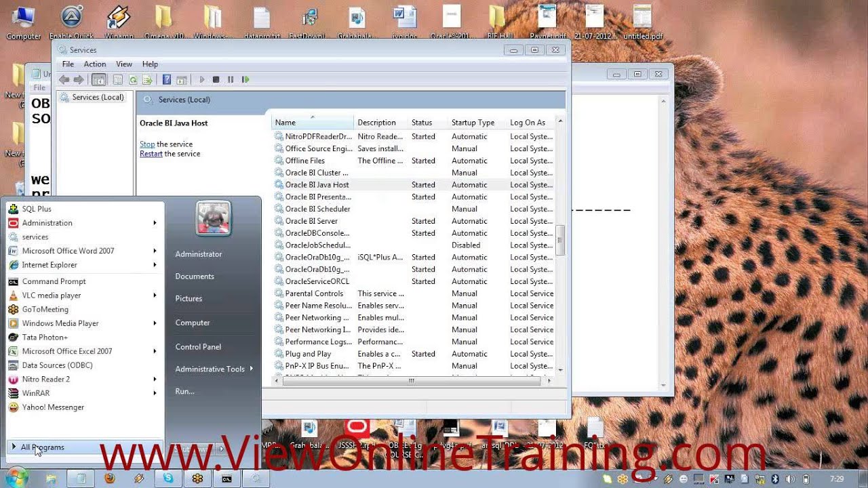Sort services by the Name column header

pos(313,123)
